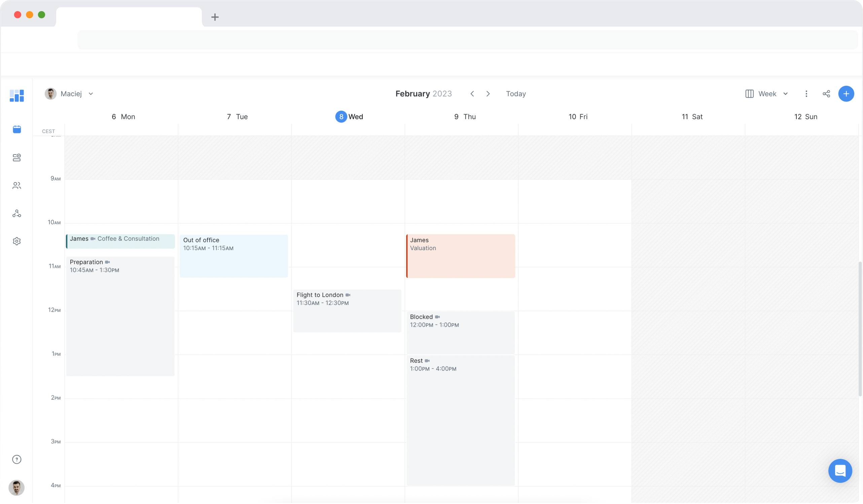Expand the Maciej calendar selector chevron
863x504 pixels.
click(91, 94)
